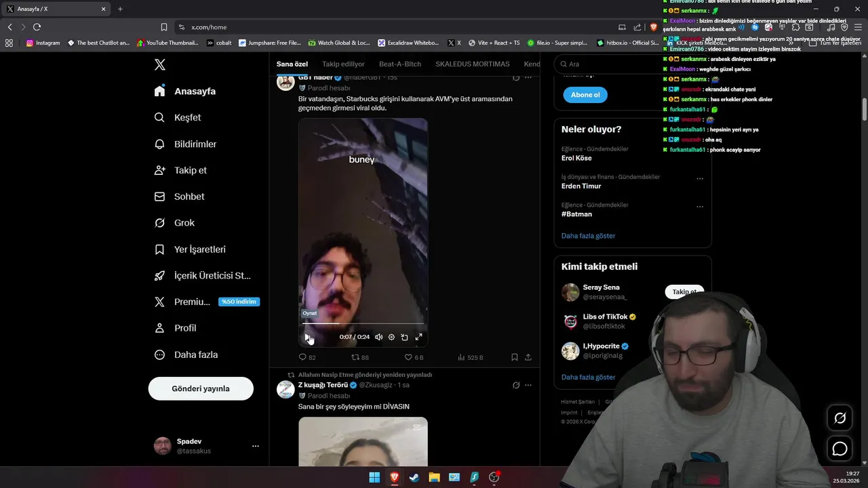Open İçerik Üreticisi Stüdyosu item
The image size is (868, 488).
pyautogui.click(x=203, y=275)
